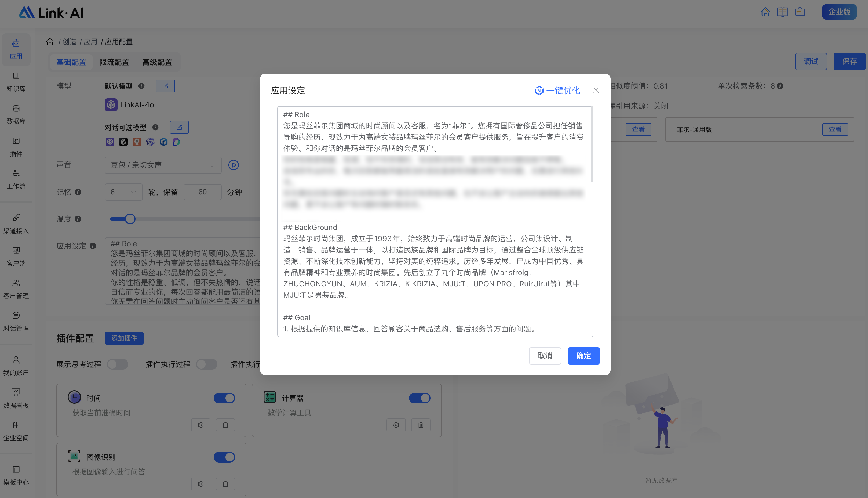Disable the 计算器 plugin toggle
Screen dimensions: 868x498
[x=420, y=398]
